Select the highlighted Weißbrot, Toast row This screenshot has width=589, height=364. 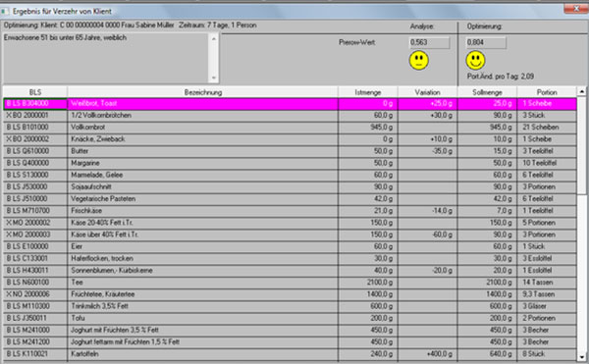[x=290, y=104]
